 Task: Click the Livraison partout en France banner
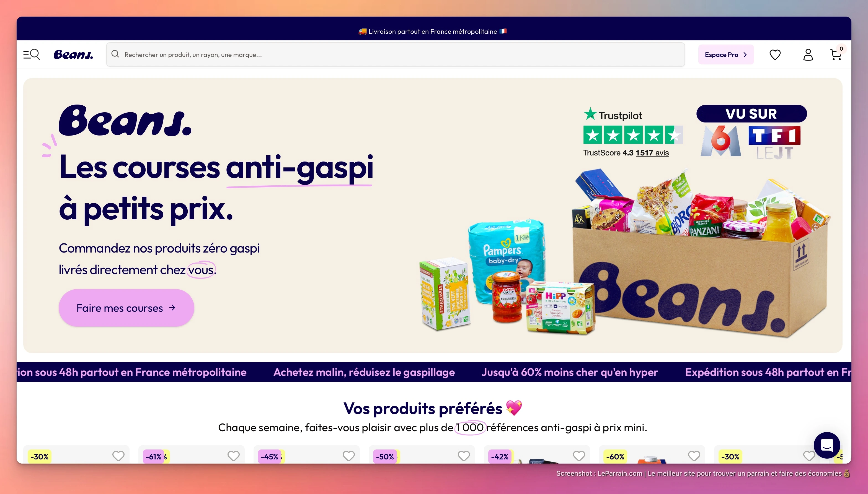coord(433,32)
